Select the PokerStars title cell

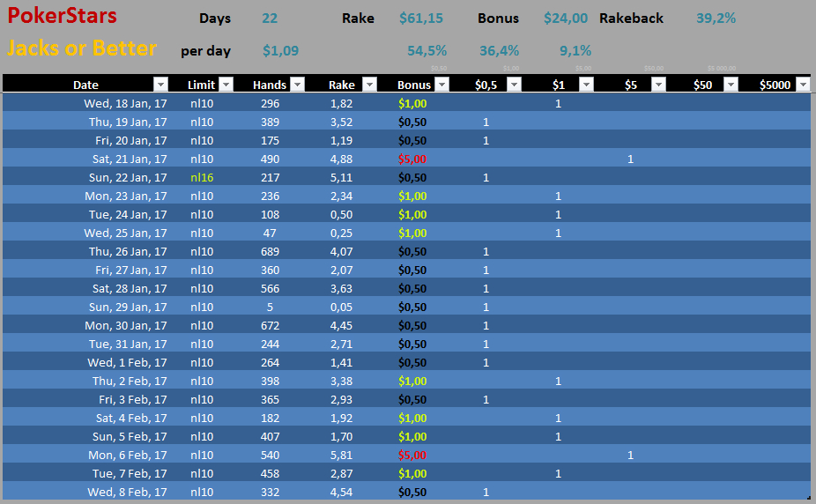click(62, 16)
